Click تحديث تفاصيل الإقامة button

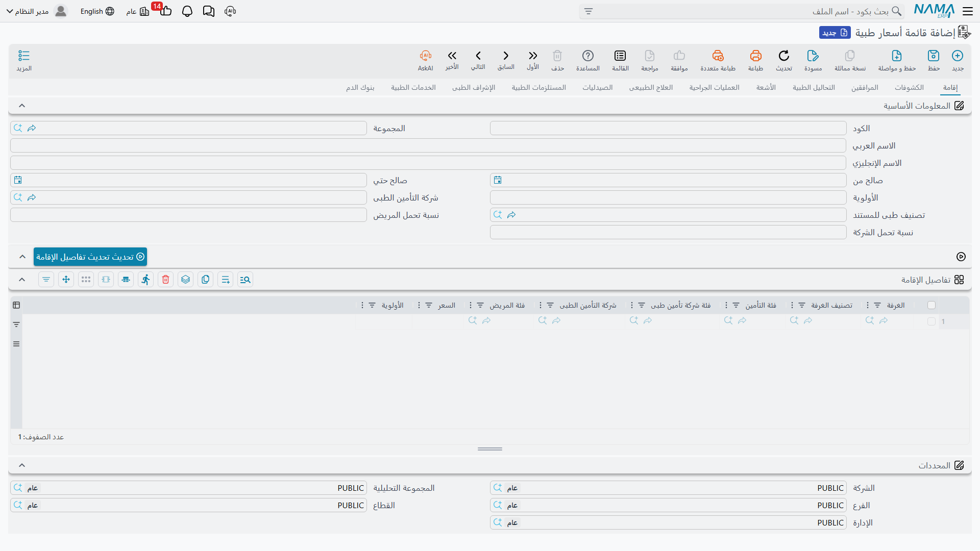pyautogui.click(x=90, y=257)
